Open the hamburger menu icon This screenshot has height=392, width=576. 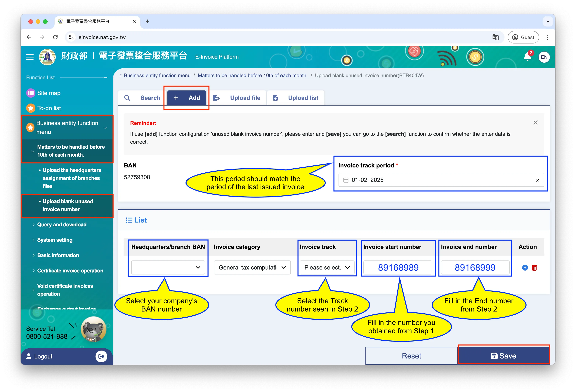pyautogui.click(x=30, y=57)
